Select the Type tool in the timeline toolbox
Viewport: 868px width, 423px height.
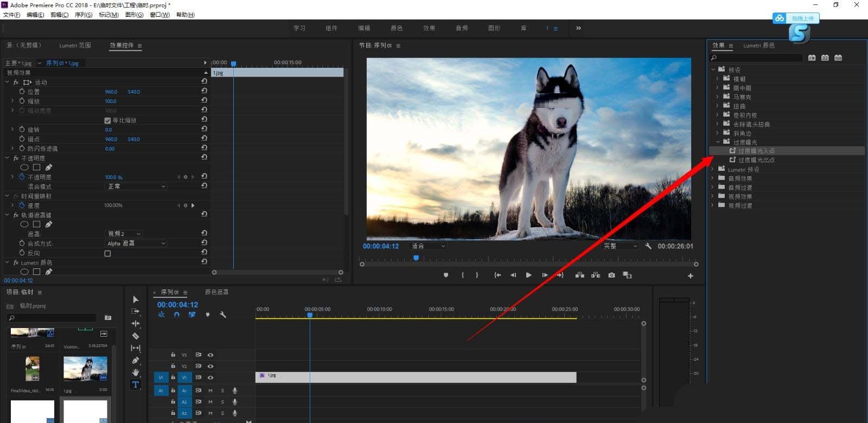point(136,384)
